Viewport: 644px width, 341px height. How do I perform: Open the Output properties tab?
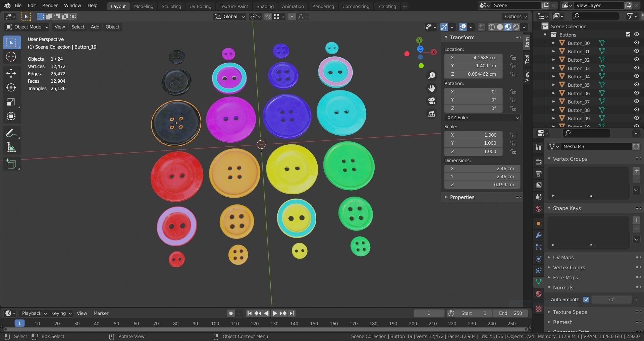(x=538, y=174)
